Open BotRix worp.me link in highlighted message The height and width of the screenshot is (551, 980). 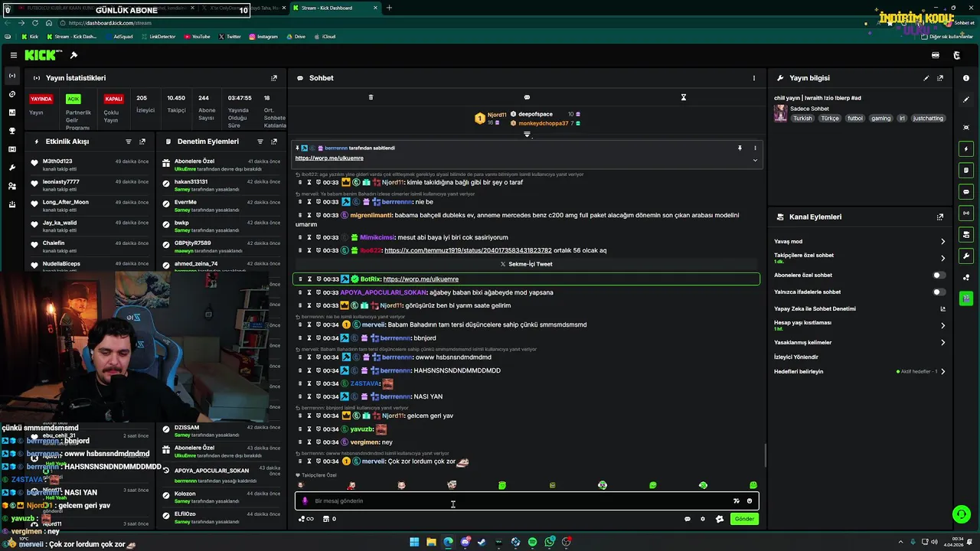[x=420, y=279]
